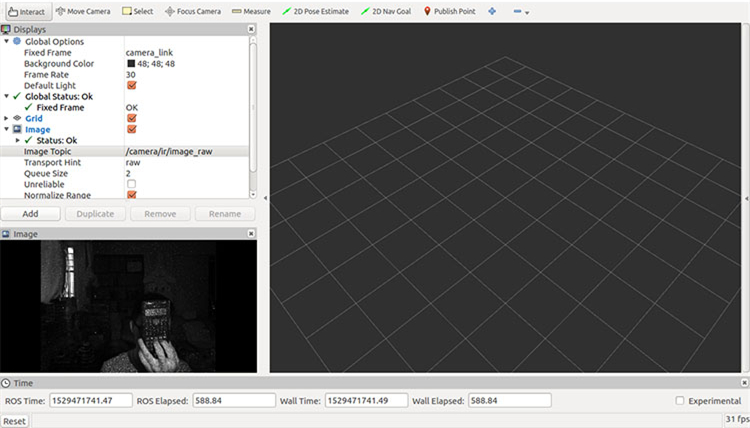The width and height of the screenshot is (750, 428).
Task: Tick the Experimental checkbox in Time panel
Action: pyautogui.click(x=680, y=401)
